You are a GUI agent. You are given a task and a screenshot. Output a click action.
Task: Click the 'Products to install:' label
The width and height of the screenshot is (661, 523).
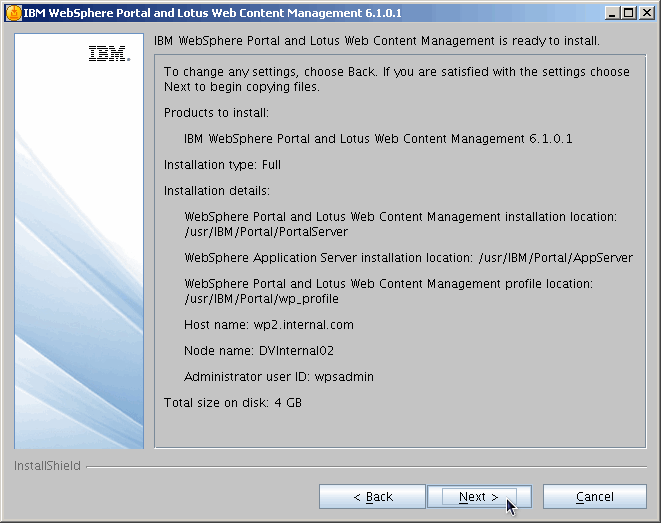[218, 113]
